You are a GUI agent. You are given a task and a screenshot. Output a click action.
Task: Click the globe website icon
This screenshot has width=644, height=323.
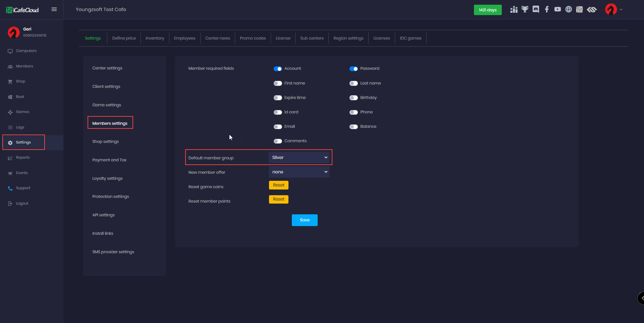pos(569,9)
